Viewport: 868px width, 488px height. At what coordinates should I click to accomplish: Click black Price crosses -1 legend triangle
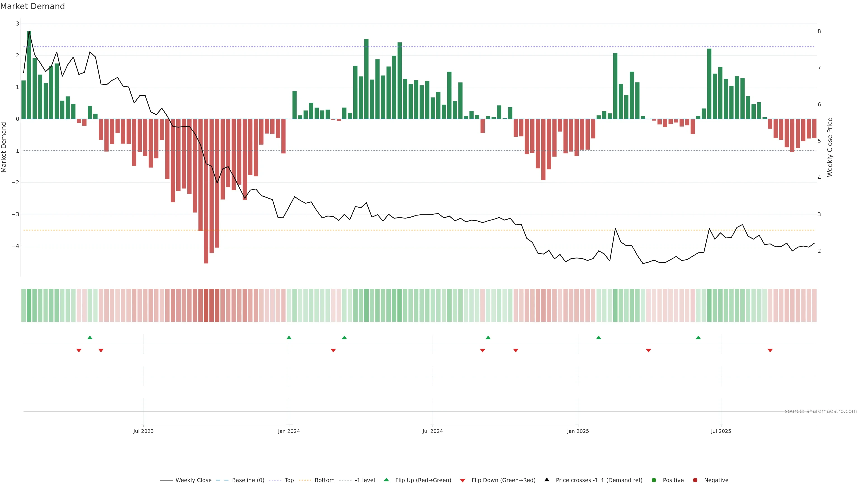pos(547,480)
